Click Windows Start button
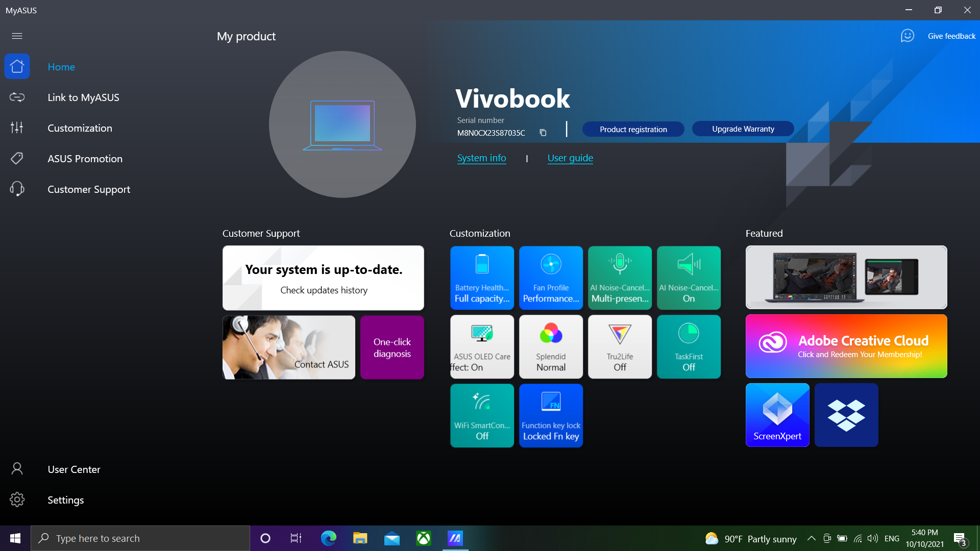Screen dimensions: 980x551 click(x=15, y=538)
